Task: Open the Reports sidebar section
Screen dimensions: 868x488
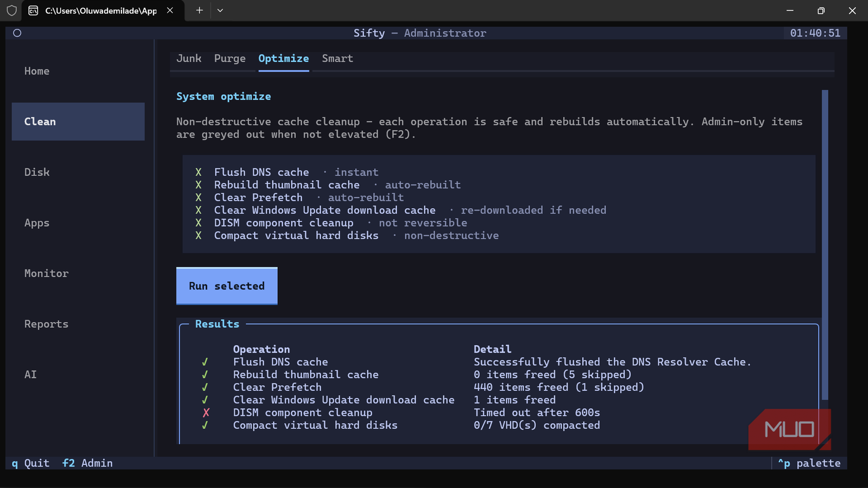Action: tap(46, 324)
